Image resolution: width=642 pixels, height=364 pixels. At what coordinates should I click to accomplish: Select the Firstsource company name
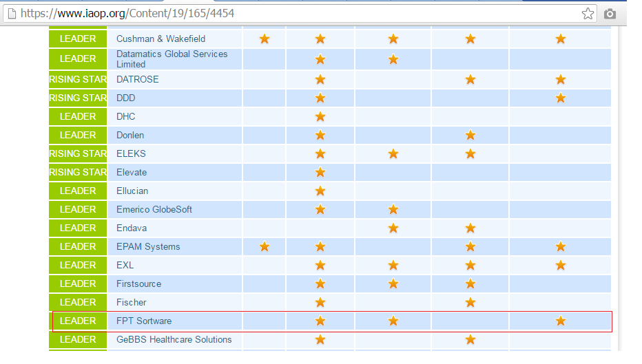[138, 284]
